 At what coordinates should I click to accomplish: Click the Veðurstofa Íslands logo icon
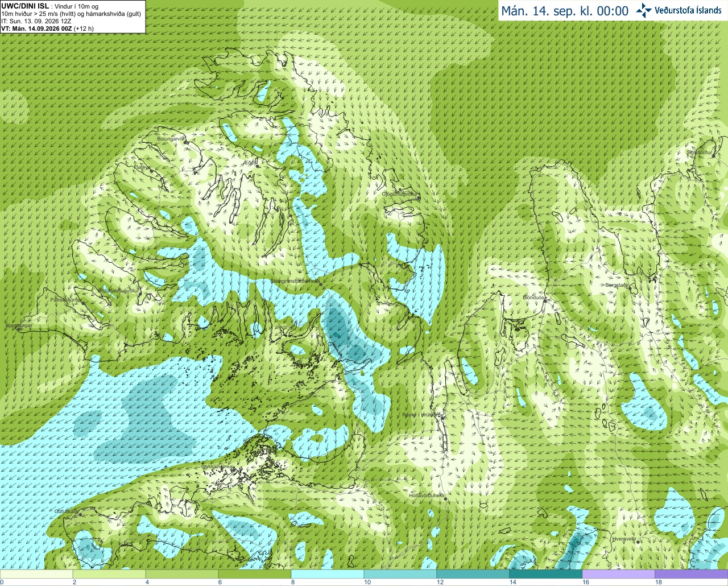tap(644, 10)
